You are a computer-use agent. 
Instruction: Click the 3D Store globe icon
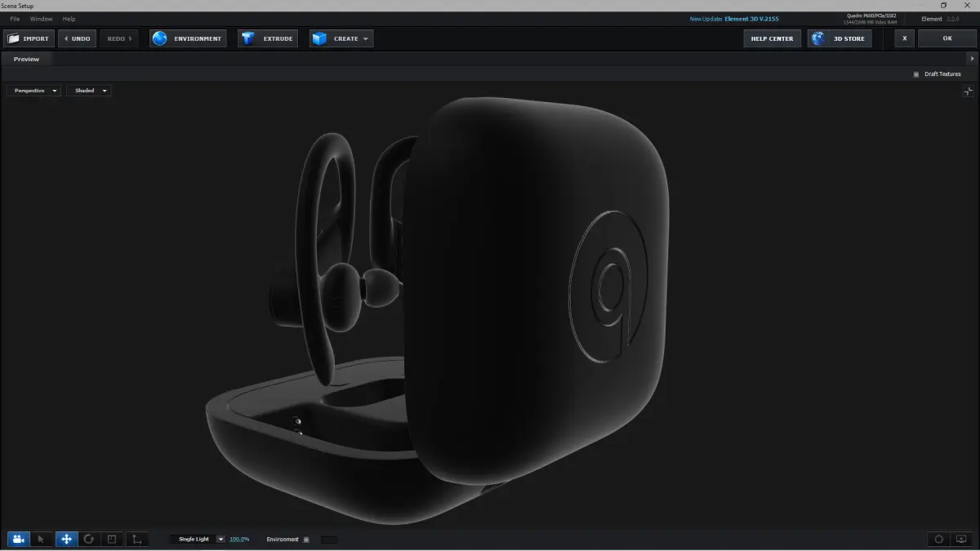click(818, 38)
